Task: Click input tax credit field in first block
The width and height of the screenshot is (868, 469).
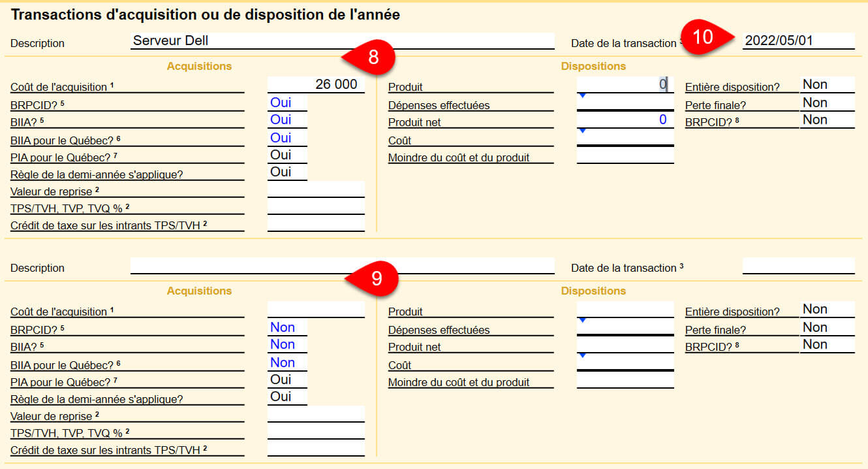Action: tap(316, 223)
